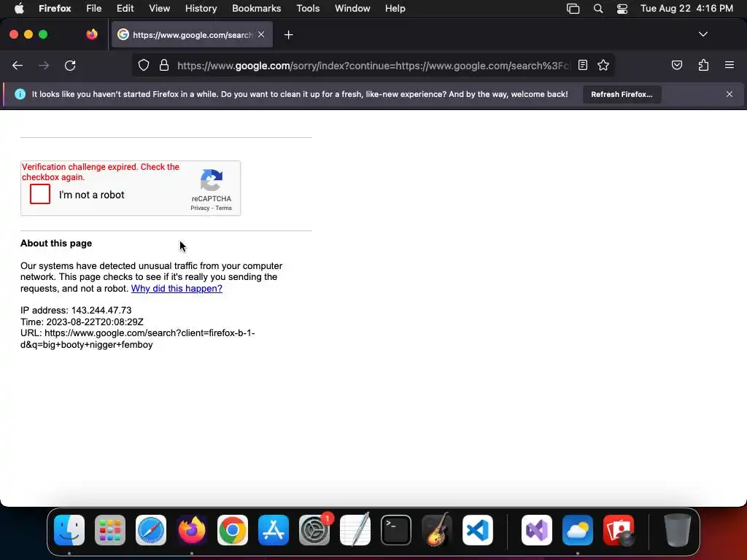Screen dimensions: 747x560
Task: Open Finder from the dock
Action: pos(69,530)
